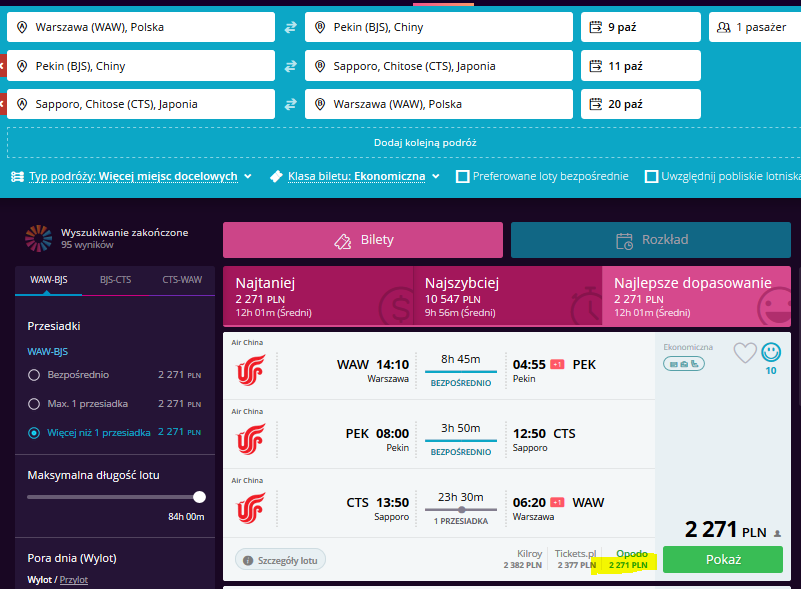Click the calendar icon beside 9 paź
The width and height of the screenshot is (801, 589).
click(x=596, y=27)
